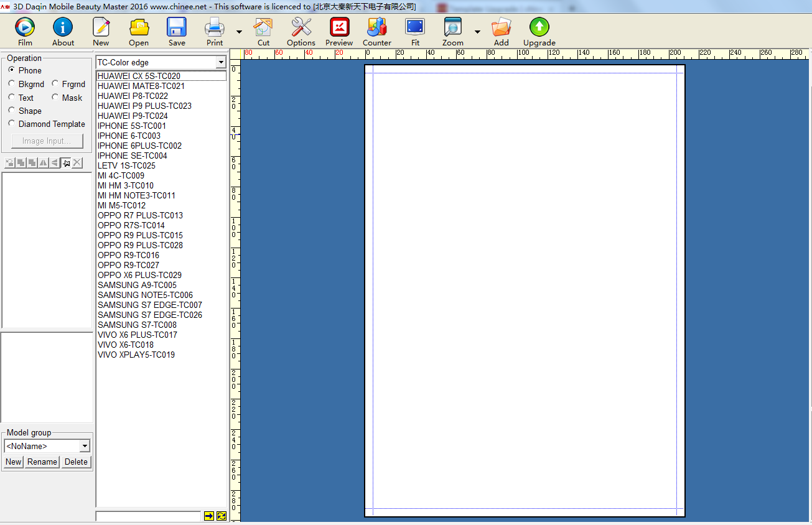
Task: Select IPHONE 6PLUS-TC002 model
Action: click(x=161, y=146)
